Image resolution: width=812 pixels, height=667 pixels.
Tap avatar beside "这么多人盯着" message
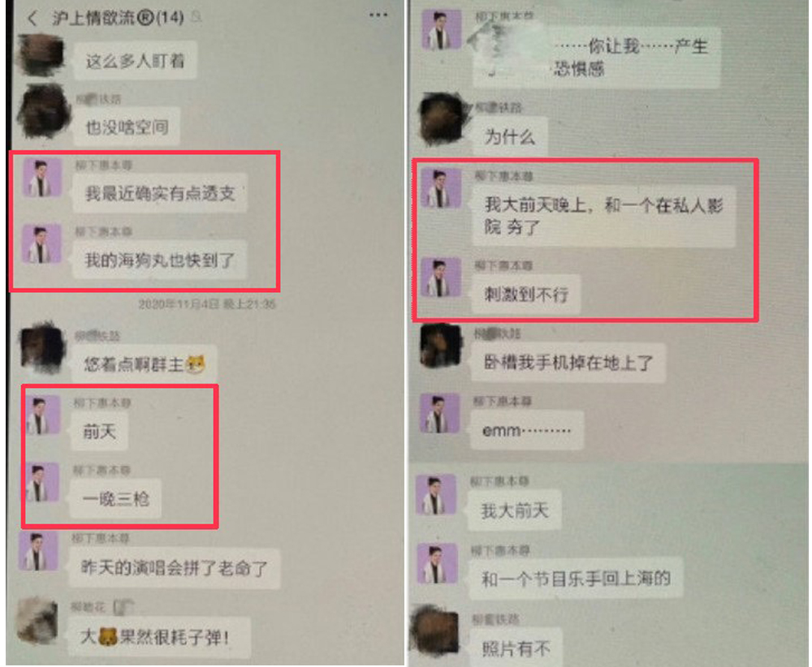point(41,55)
